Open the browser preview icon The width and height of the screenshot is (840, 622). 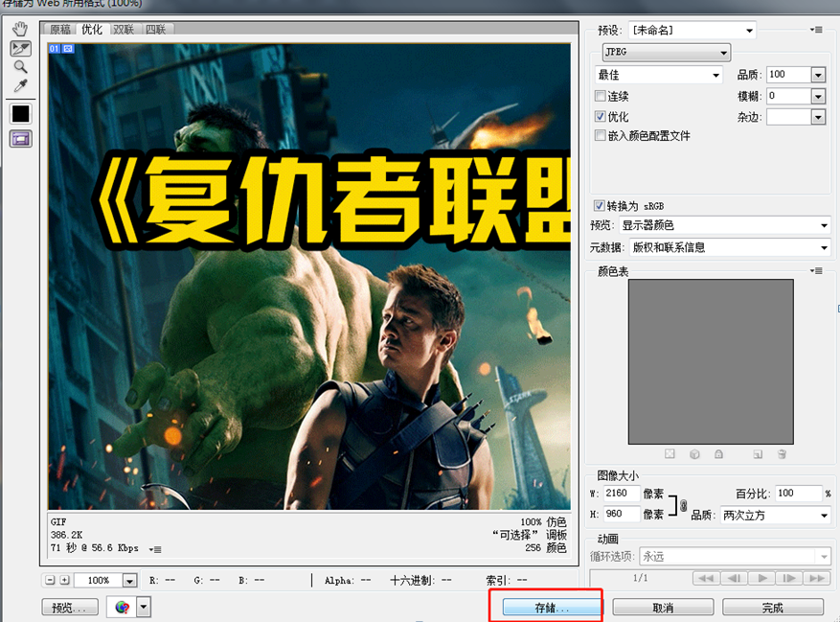[x=123, y=606]
